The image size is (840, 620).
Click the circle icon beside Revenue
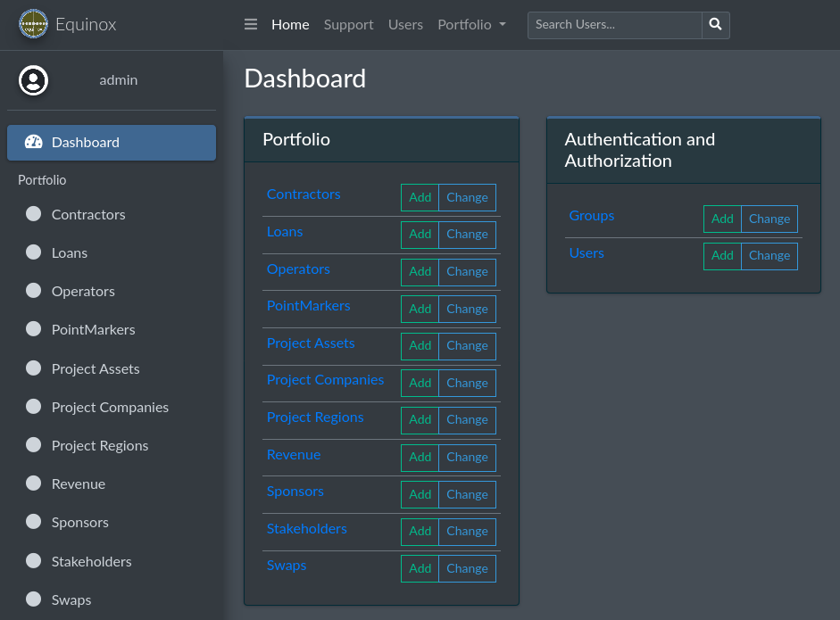point(34,484)
